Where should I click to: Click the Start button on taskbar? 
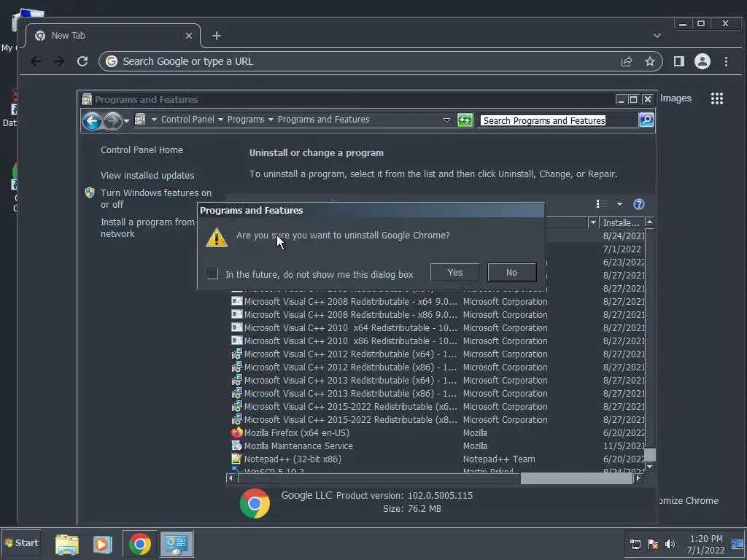(21, 542)
